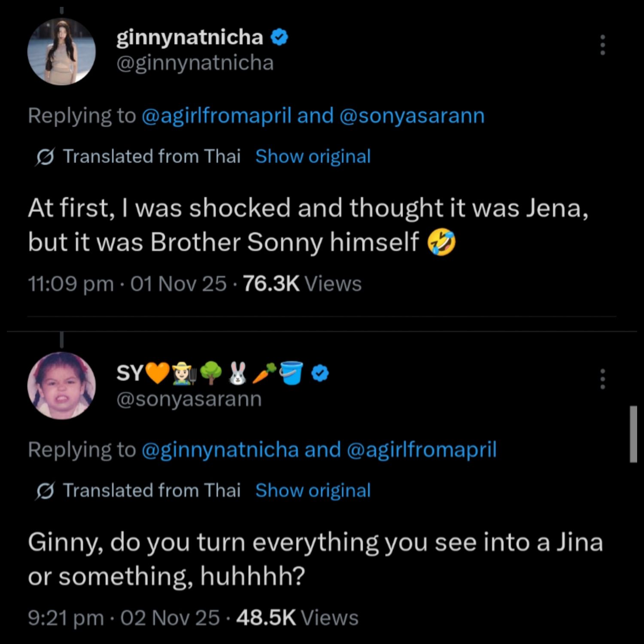
Task: Open @agirlfromapril and @sonyasarann reply mention in first tweet
Action: [x=313, y=116]
